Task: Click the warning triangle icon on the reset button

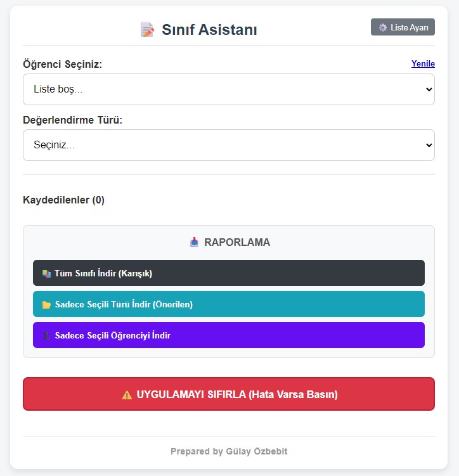Action: (127, 394)
